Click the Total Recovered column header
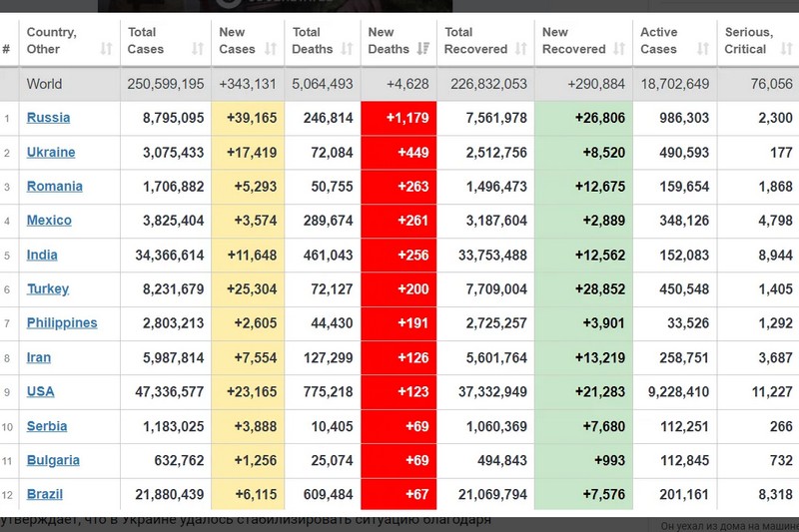This screenshot has height=532, width=799. (485, 43)
